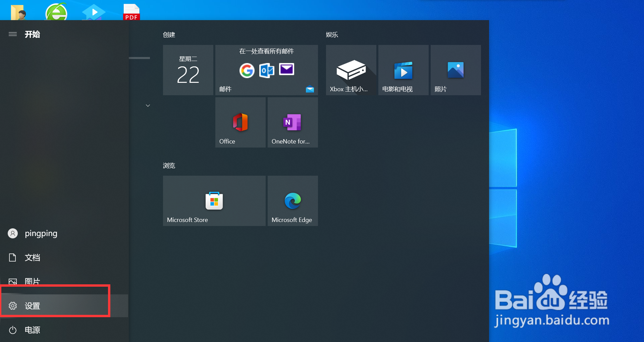
Task: Open the Microsoft Store tile
Action: pos(214,201)
